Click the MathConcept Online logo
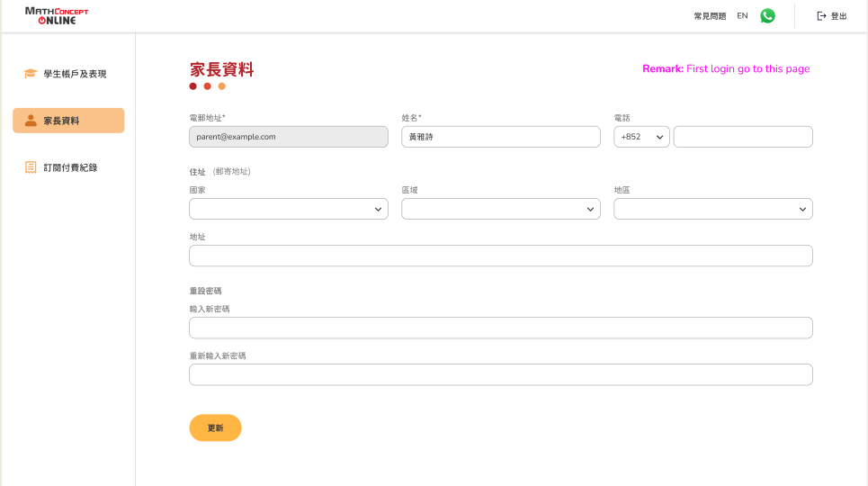868x486 pixels. point(57,15)
